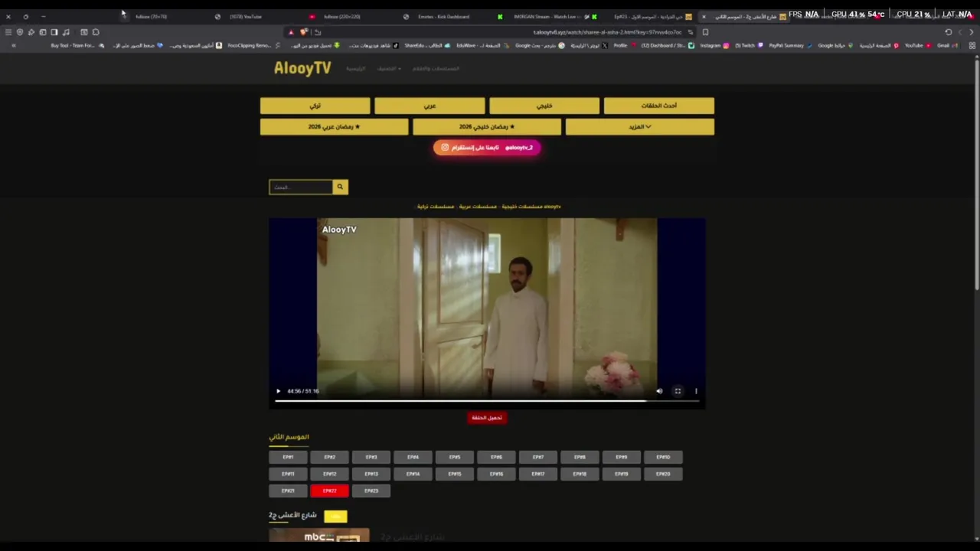Click the مسلسلات تركية breadcrumb link
The height and width of the screenshot is (551, 980).
435,207
